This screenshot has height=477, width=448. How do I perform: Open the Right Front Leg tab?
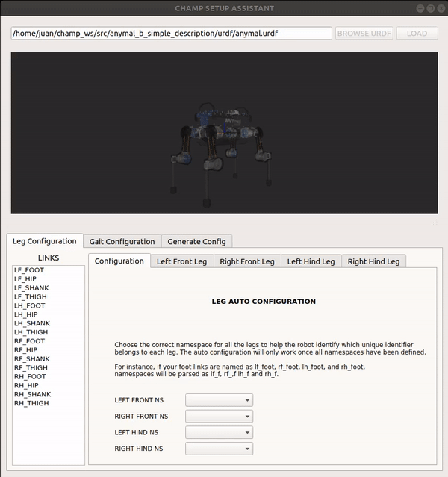point(247,261)
